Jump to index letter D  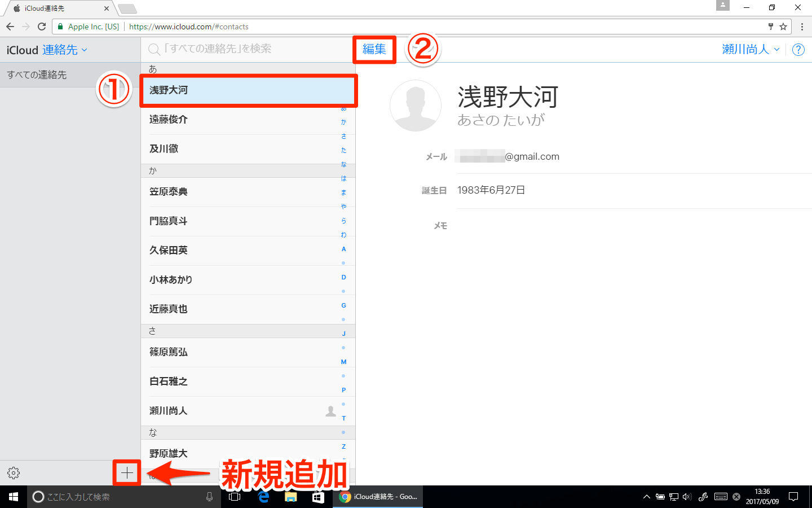(343, 277)
